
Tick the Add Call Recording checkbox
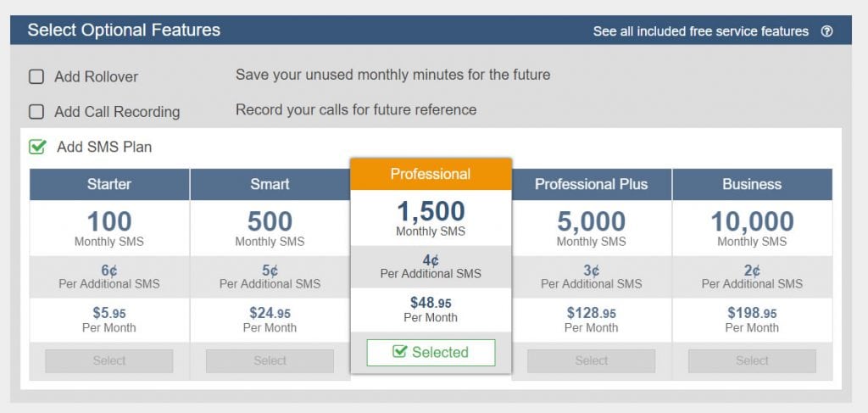(36, 112)
